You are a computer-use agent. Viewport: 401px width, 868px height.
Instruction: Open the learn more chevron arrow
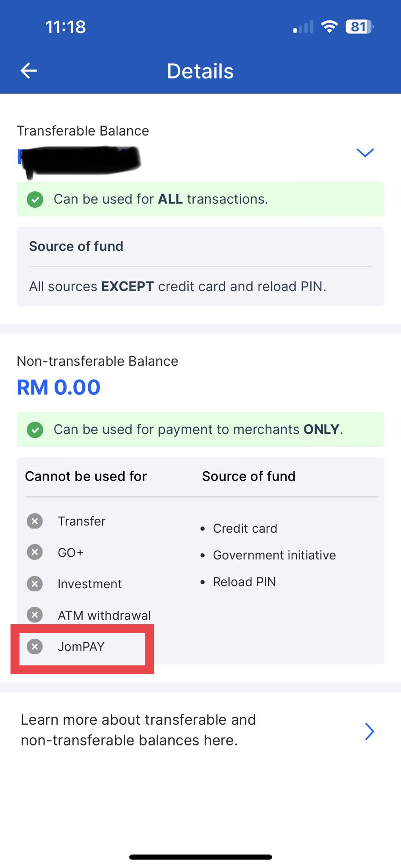[x=370, y=731]
